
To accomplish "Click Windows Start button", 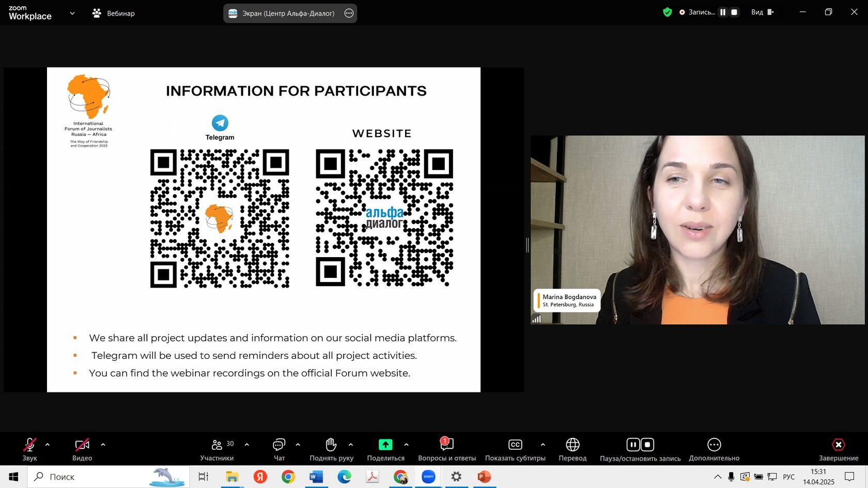I will click(x=13, y=477).
